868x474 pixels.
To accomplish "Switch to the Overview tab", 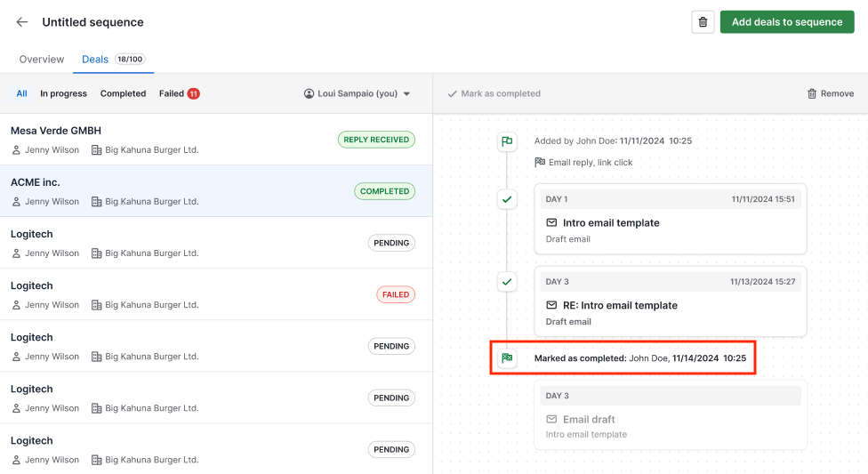I will point(42,60).
